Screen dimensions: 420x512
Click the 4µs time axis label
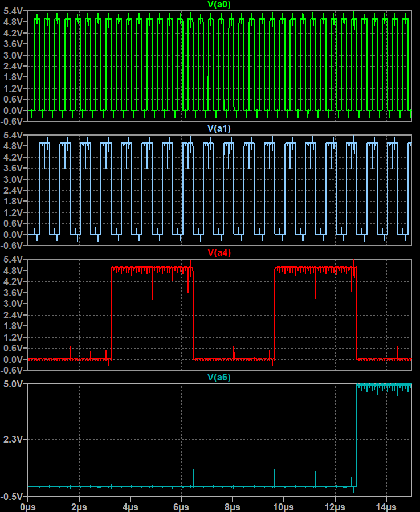pos(130,507)
